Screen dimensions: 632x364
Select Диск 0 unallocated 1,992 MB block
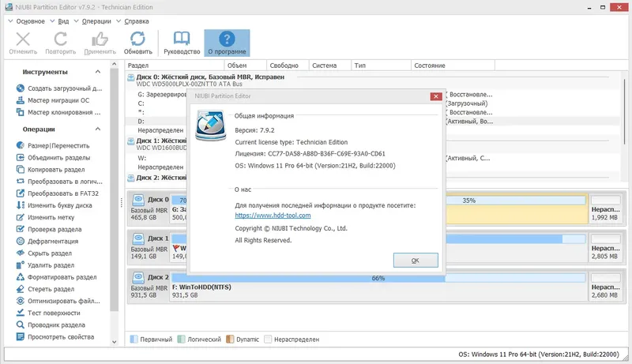coord(605,209)
